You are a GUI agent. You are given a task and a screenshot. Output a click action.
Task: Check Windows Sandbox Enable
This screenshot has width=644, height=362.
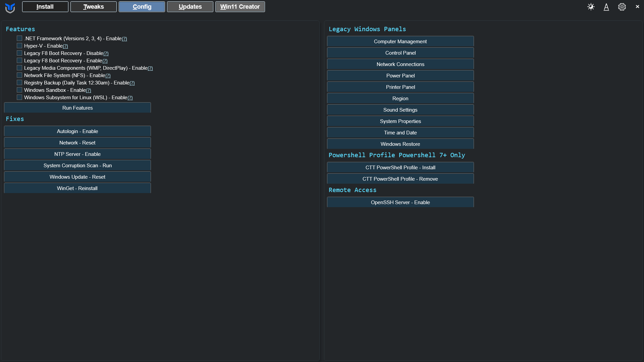click(19, 90)
